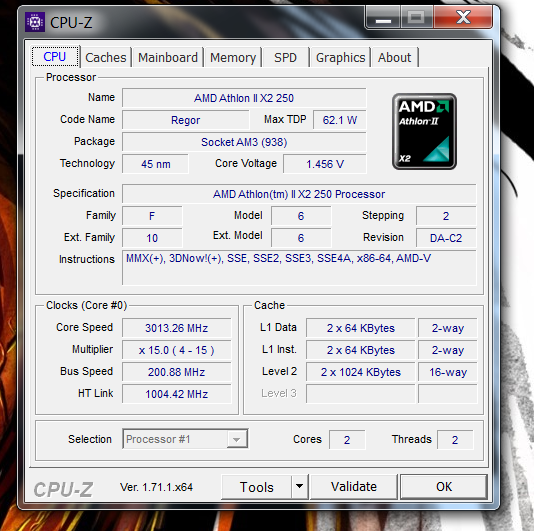Click the Threads value field

pos(455,440)
